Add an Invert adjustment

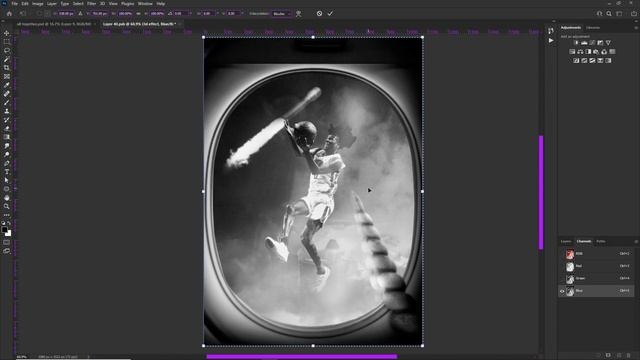click(576, 60)
